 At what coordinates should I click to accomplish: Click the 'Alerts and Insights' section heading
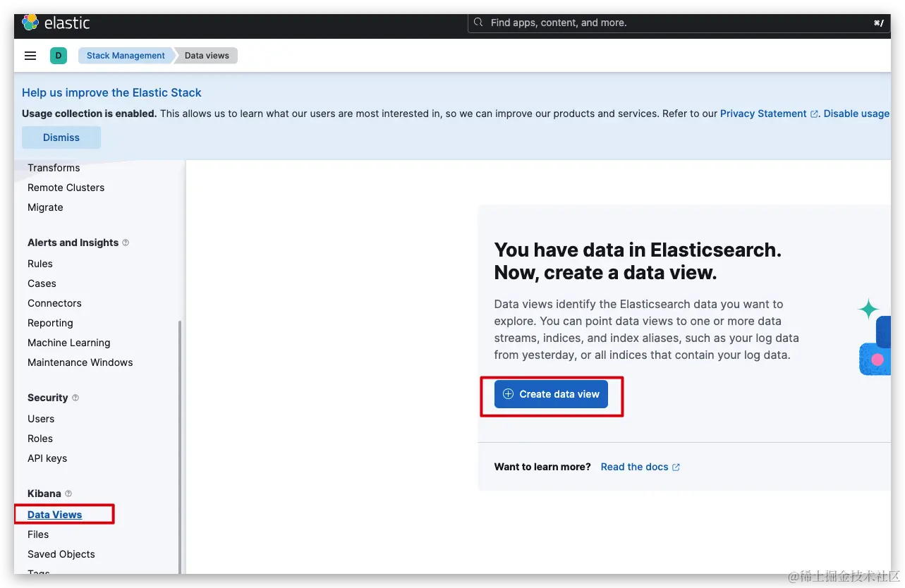pyautogui.click(x=73, y=243)
